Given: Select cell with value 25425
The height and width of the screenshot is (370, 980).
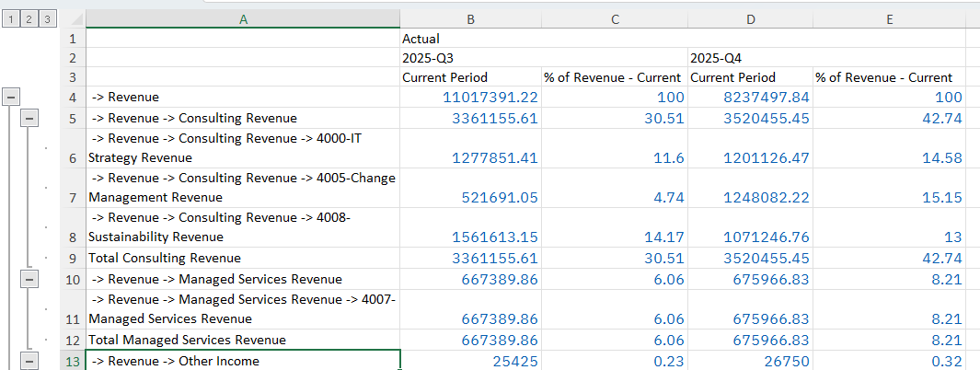Looking at the screenshot, I should (x=470, y=361).
